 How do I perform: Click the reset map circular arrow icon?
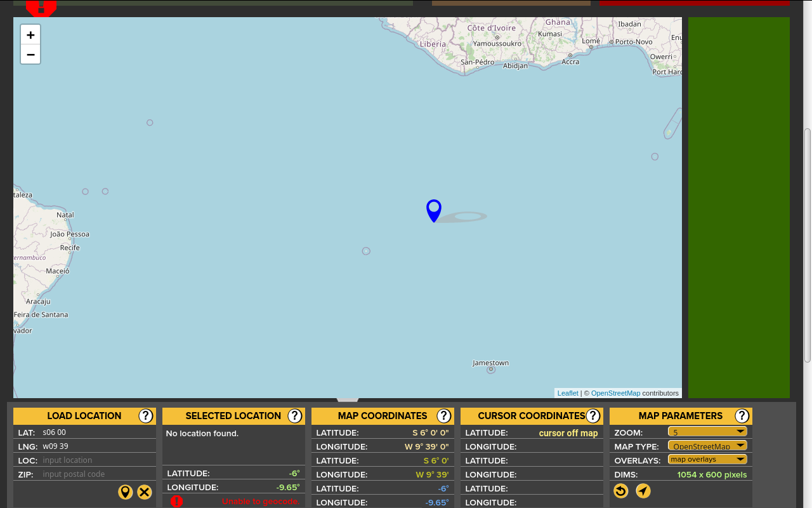pos(621,491)
